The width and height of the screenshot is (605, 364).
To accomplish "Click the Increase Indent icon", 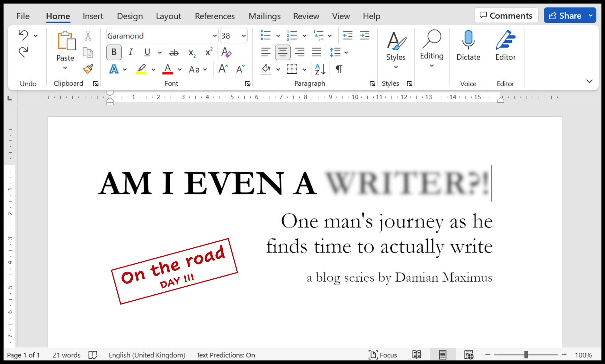I will coord(364,36).
